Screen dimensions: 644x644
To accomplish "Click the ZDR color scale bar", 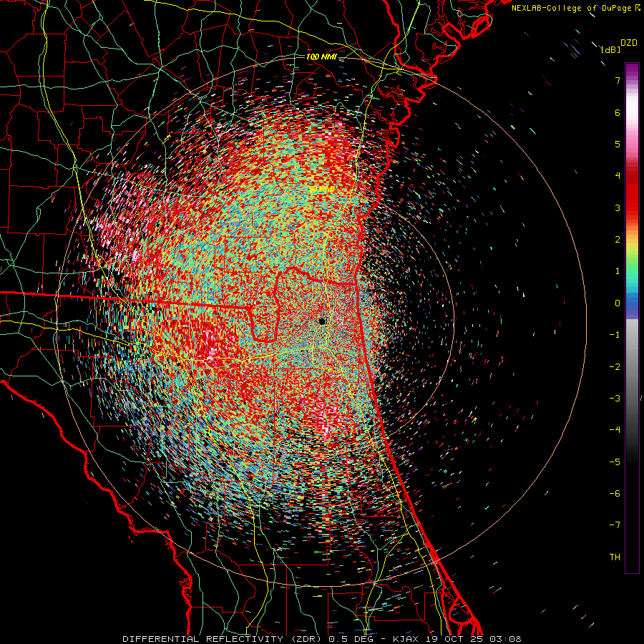I will pos(632,318).
